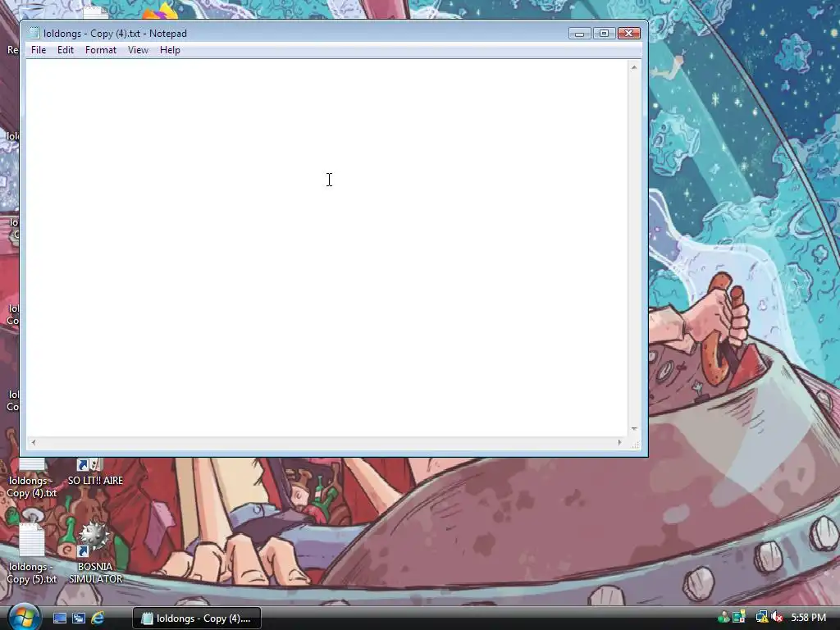The image size is (840, 630).
Task: Click the horizontal scrollbar right arrow
Action: pos(620,442)
